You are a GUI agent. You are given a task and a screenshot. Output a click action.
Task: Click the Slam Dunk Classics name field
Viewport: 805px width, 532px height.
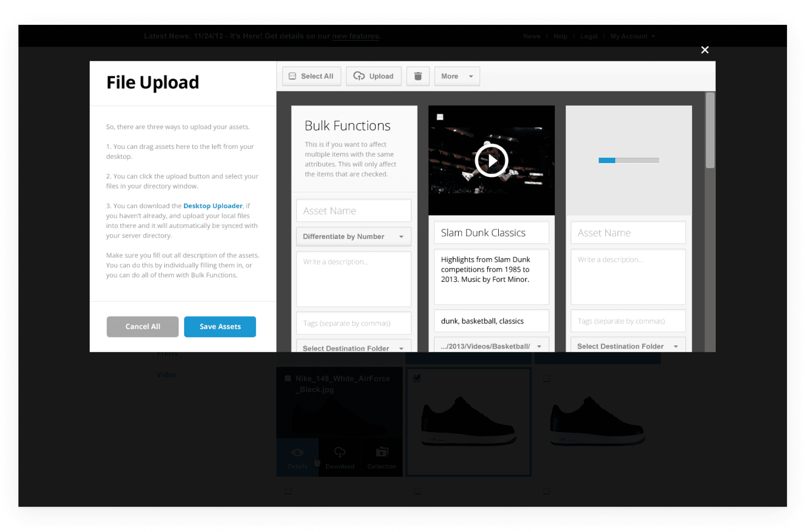click(492, 233)
